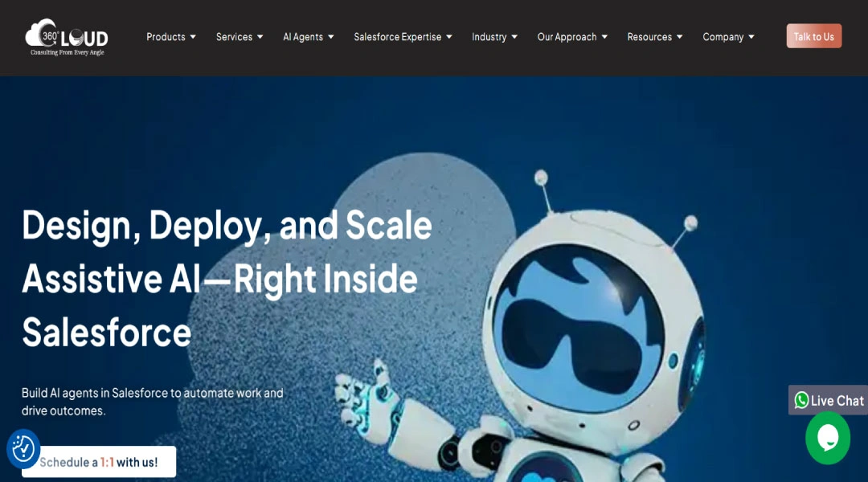Open the Our Approach menu
Viewport: 868px width, 482px height.
567,37
